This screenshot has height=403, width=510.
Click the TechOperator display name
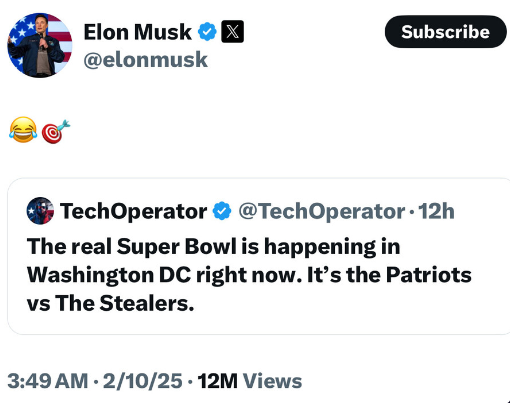[133, 211]
